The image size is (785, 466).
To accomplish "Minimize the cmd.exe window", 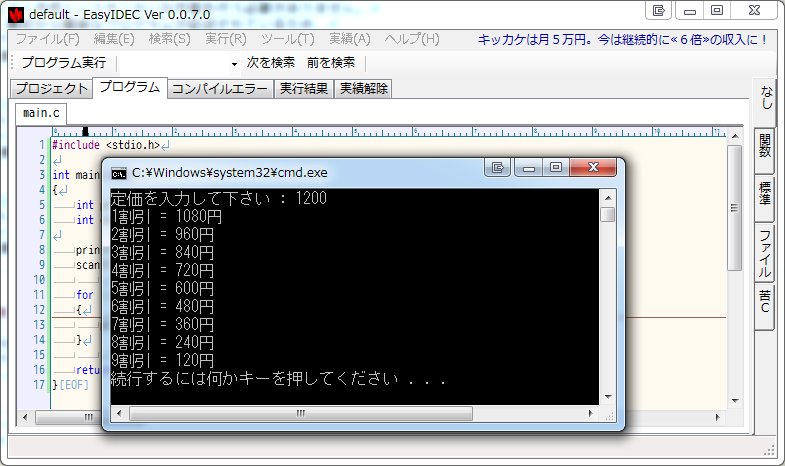I will click(529, 167).
